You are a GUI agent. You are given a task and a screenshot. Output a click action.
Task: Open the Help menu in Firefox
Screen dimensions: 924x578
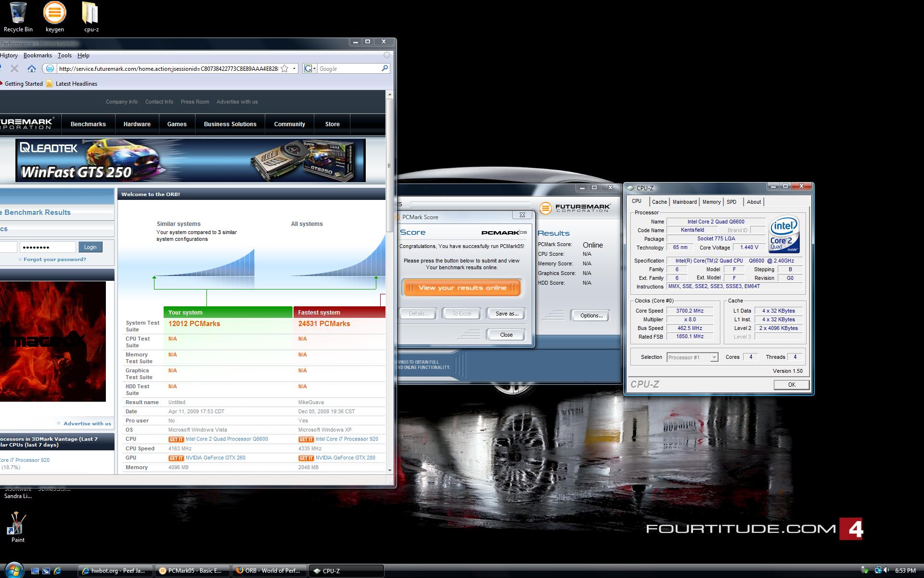[83, 55]
